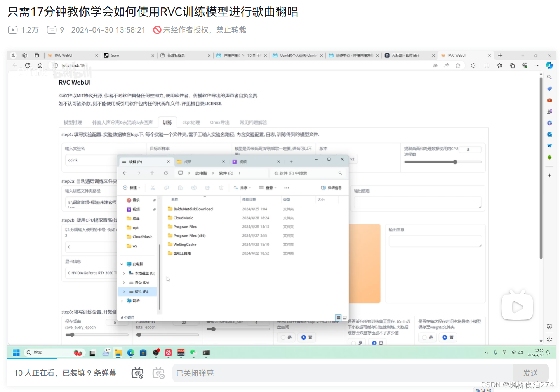Select 音乐 in File Explorer quick access
The width and height of the screenshot is (560, 392).
pyautogui.click(x=136, y=200)
